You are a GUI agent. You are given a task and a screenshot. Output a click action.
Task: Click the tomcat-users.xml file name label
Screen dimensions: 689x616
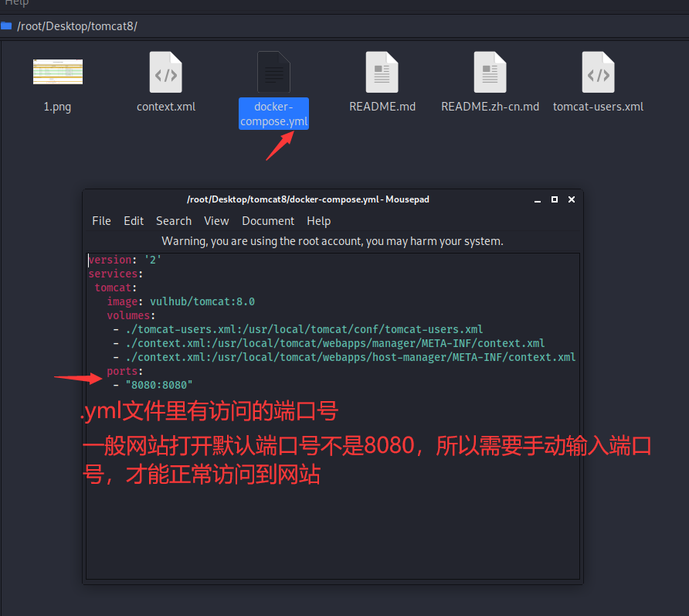pos(598,107)
